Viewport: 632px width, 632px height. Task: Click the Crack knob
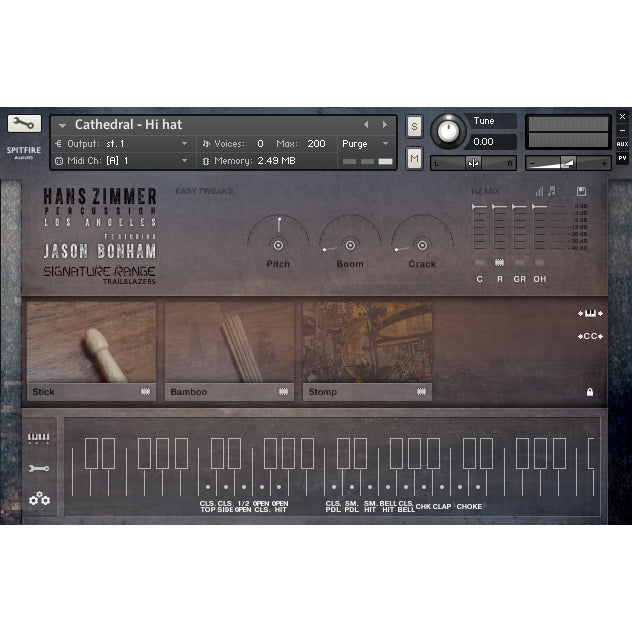pos(422,245)
